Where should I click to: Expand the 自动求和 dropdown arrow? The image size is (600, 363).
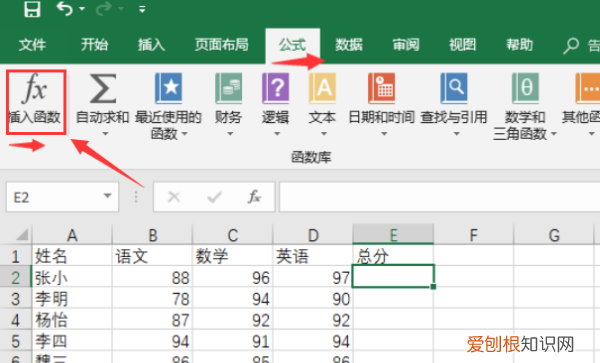tap(105, 134)
